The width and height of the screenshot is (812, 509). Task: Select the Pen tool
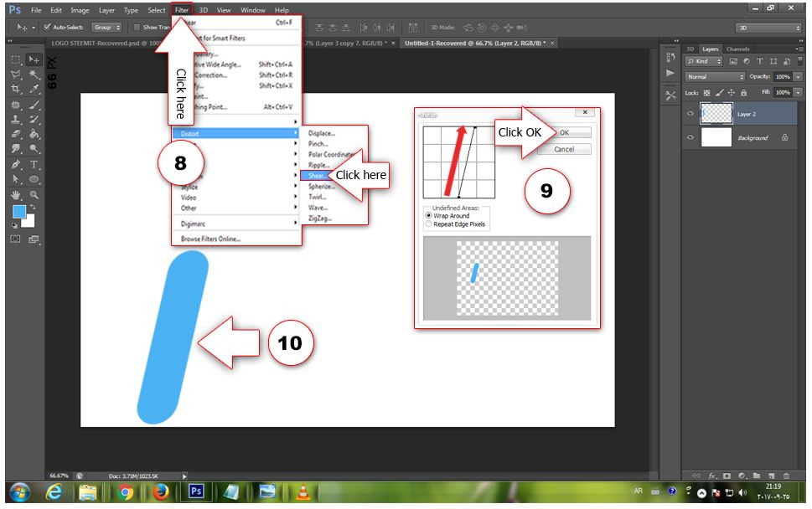[x=16, y=164]
